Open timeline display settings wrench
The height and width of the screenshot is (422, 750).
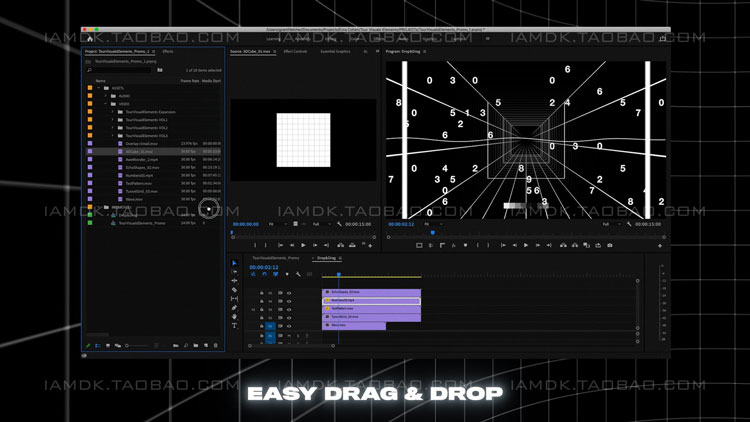click(298, 274)
